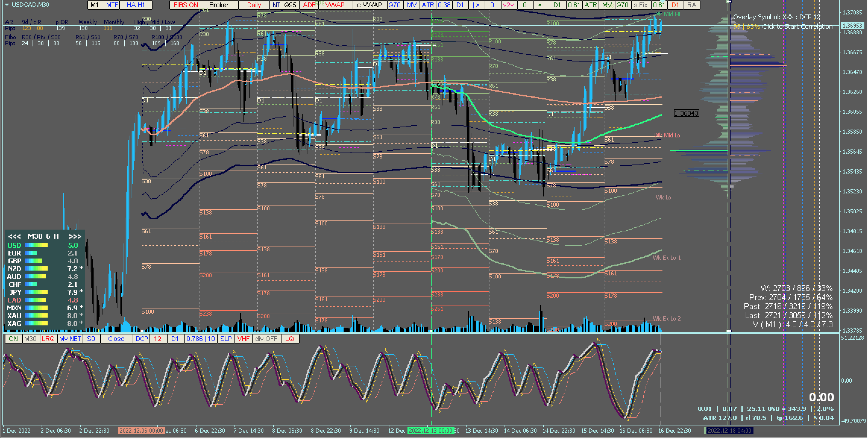Image resolution: width=868 pixels, height=439 pixels.
Task: Click the v2v toolbar button
Action: (x=508, y=5)
